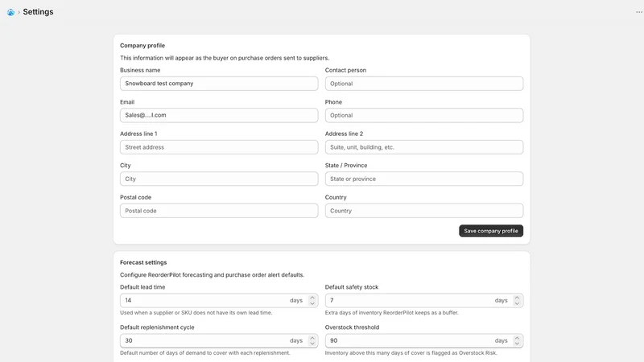644x362 pixels.
Task: Decrease the Default safety stock value
Action: click(x=517, y=303)
